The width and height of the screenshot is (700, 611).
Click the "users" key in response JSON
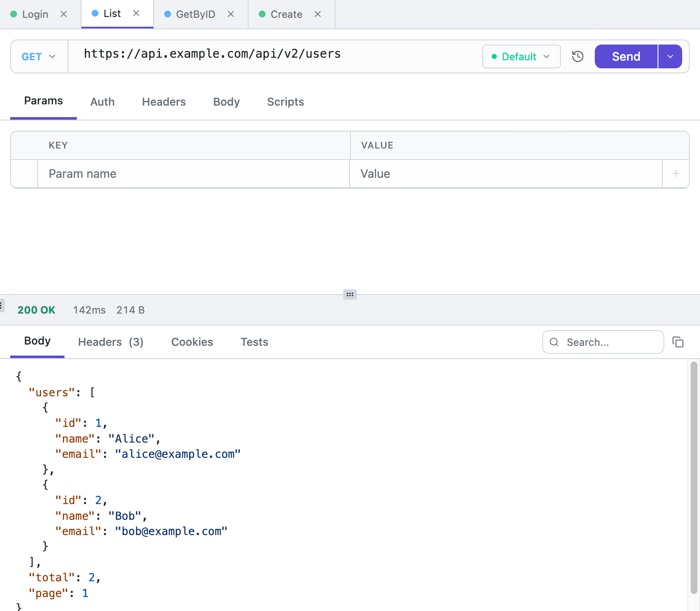click(52, 392)
